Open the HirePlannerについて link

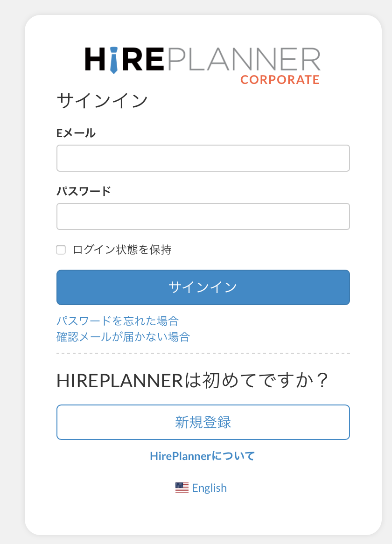point(203,456)
